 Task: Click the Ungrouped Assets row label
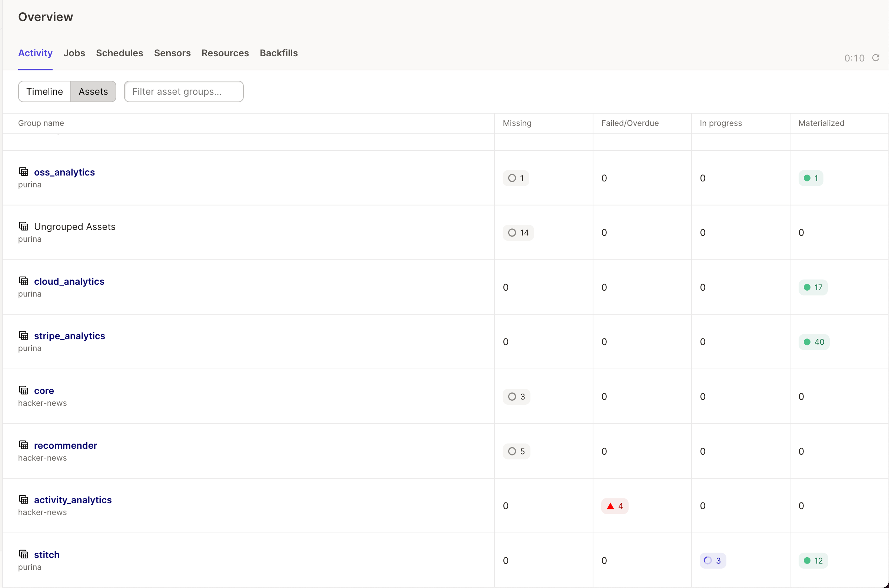click(75, 227)
